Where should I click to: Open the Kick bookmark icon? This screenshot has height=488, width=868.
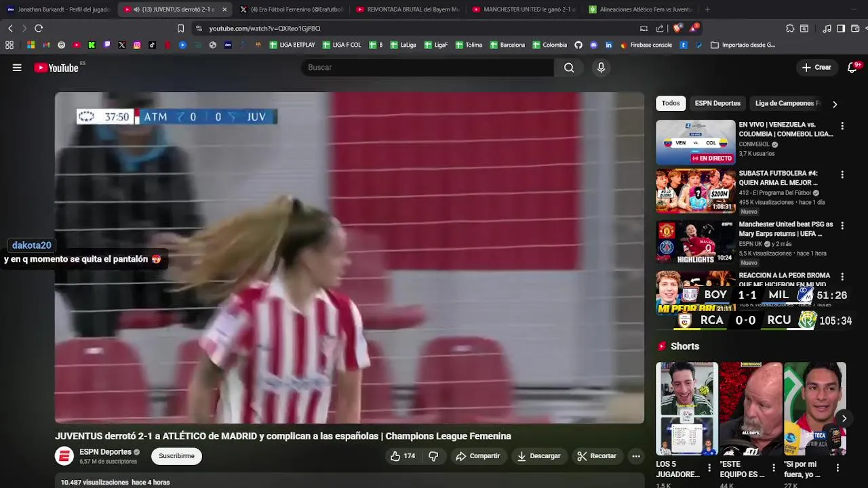92,45
